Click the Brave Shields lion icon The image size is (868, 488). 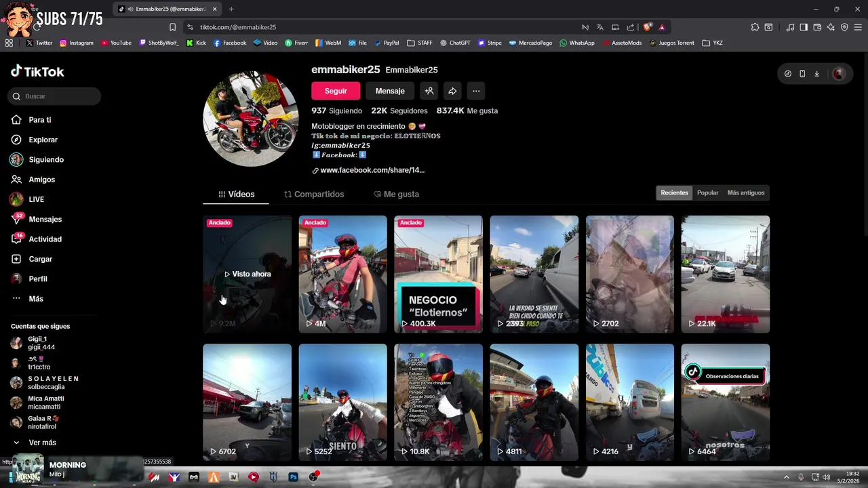click(647, 27)
